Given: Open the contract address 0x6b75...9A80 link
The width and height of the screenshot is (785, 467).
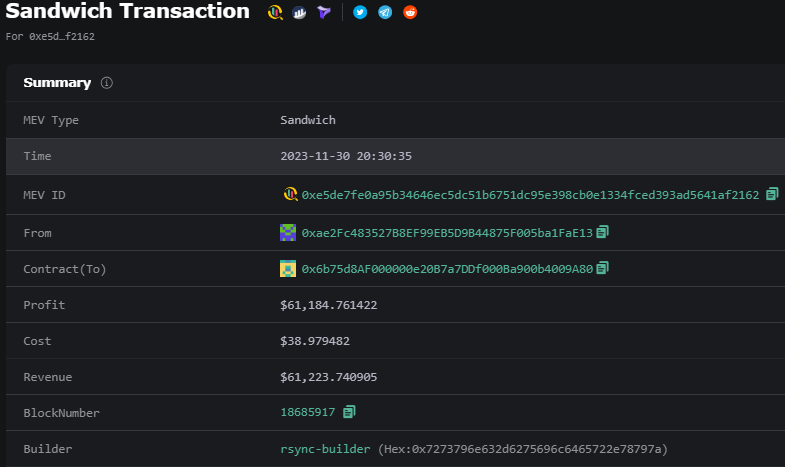Looking at the screenshot, I should pos(447,269).
